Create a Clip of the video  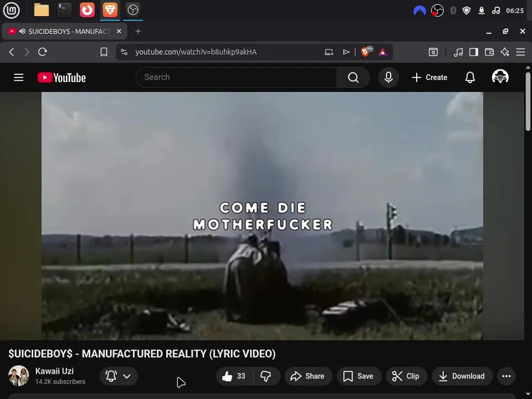click(406, 376)
